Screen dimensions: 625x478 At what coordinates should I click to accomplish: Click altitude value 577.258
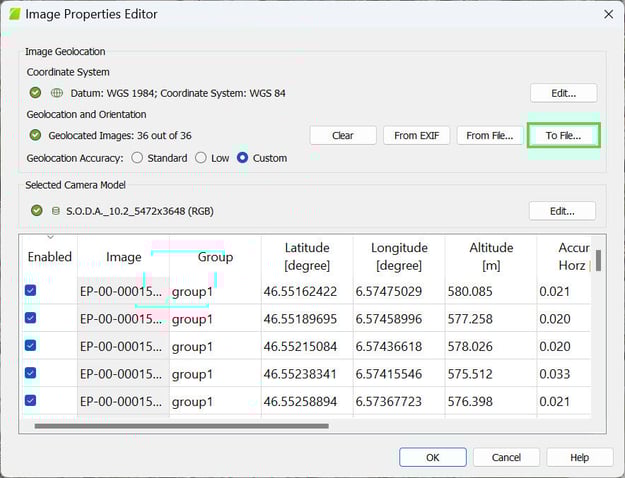(470, 319)
